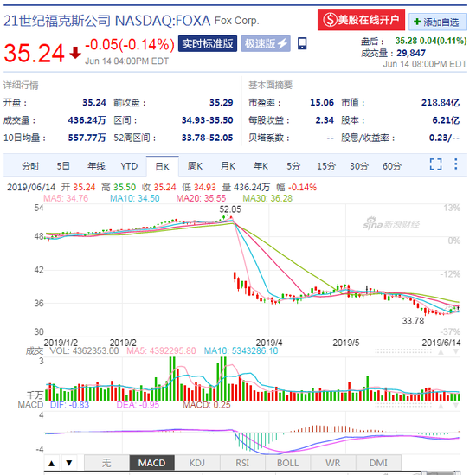Click the grey down arrow beside MACD panel
Image resolution: width=476 pixels, height=475 pixels.
[455, 406]
